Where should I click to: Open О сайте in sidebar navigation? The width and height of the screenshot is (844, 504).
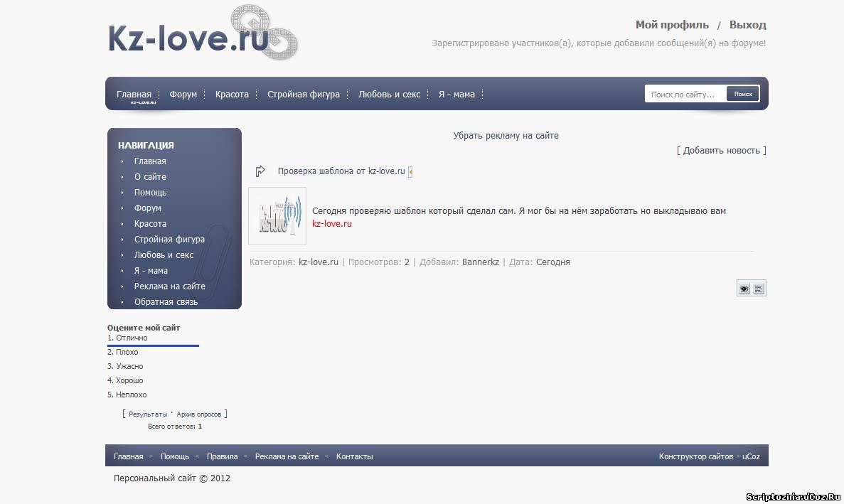(150, 176)
